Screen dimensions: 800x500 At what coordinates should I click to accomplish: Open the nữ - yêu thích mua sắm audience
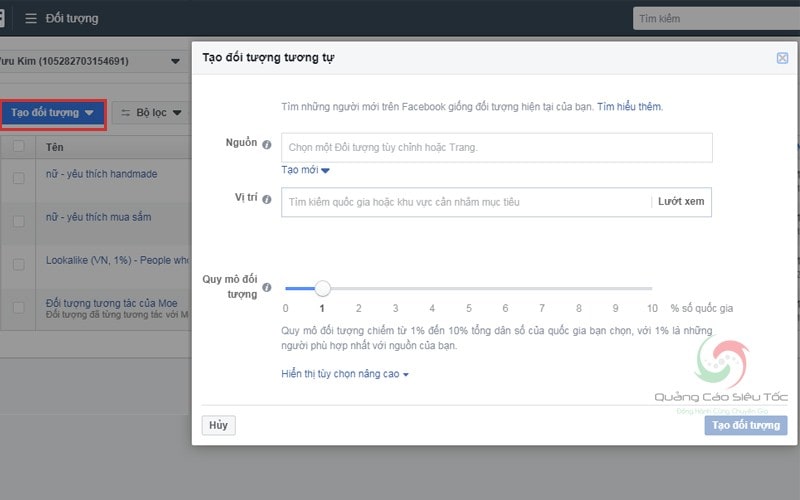point(98,217)
